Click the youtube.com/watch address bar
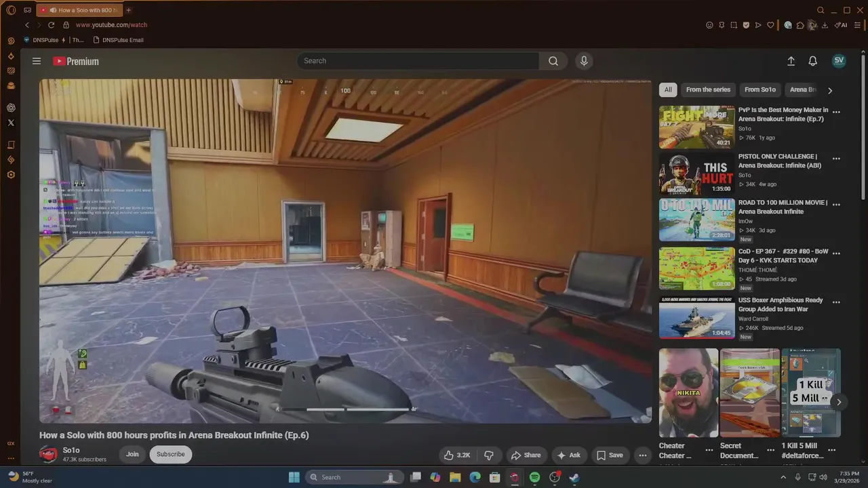 (111, 25)
